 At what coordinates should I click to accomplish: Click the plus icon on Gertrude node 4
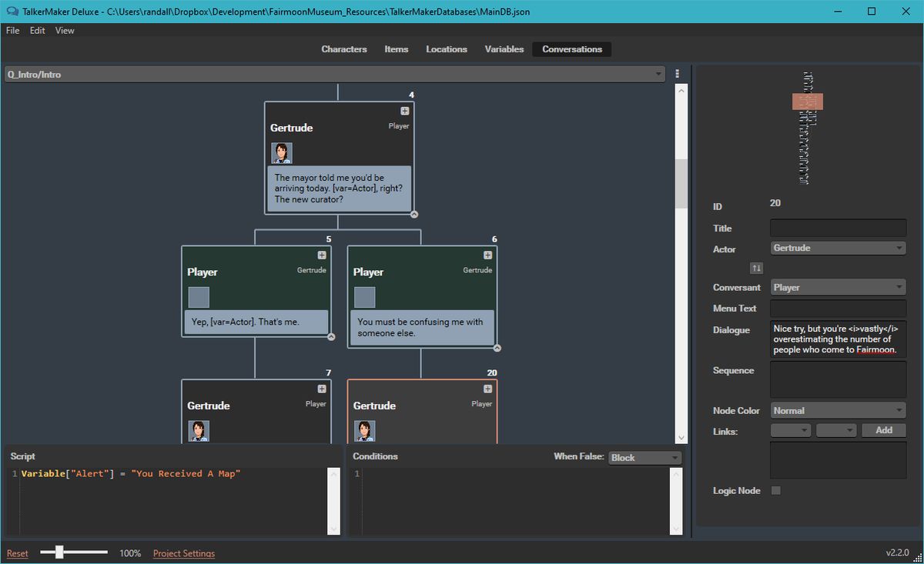(403, 110)
